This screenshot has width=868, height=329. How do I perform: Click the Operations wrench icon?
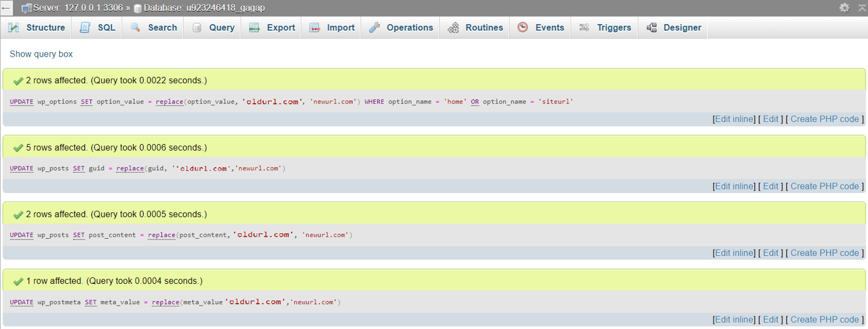pos(374,28)
